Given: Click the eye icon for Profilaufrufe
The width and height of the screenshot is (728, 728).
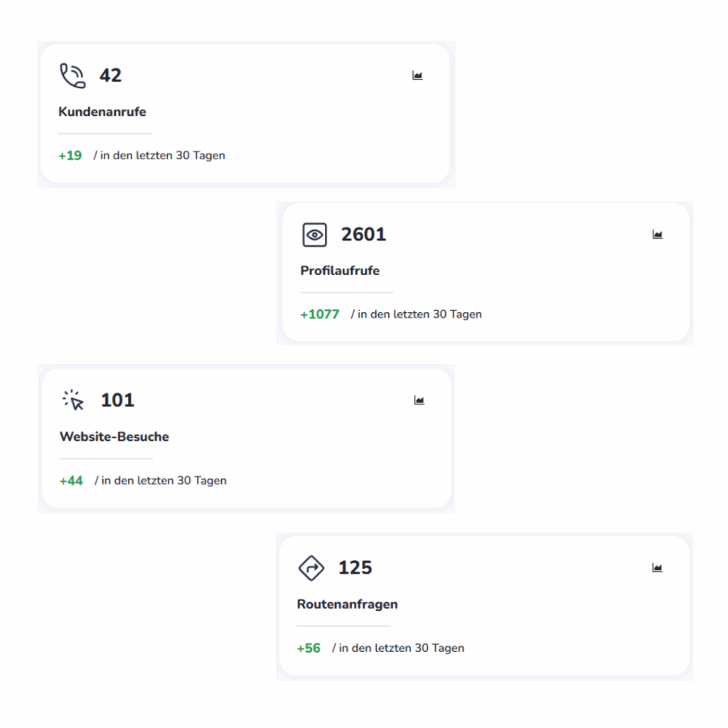Looking at the screenshot, I should [314, 235].
